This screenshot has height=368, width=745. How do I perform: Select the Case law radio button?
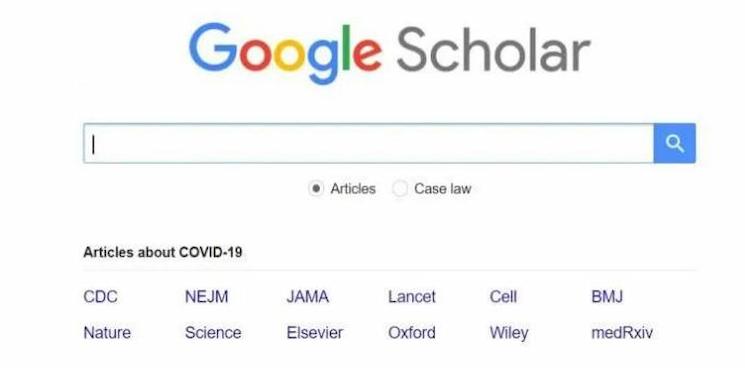tap(400, 189)
